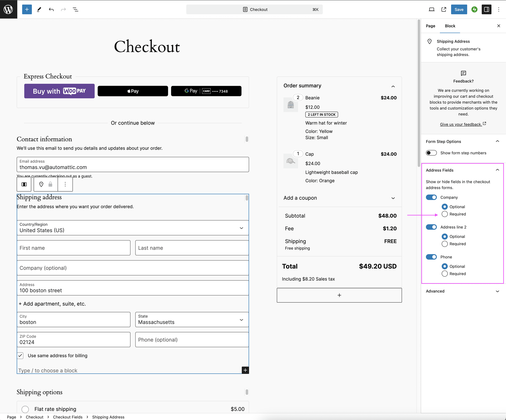Check Use same address for billing
This screenshot has height=420, width=506.
(x=20, y=355)
